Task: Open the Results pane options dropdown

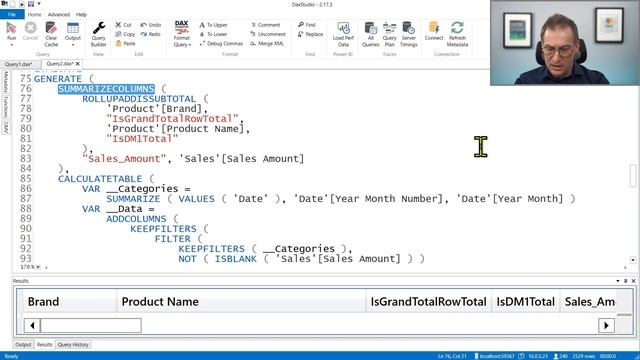Action: (618, 281)
